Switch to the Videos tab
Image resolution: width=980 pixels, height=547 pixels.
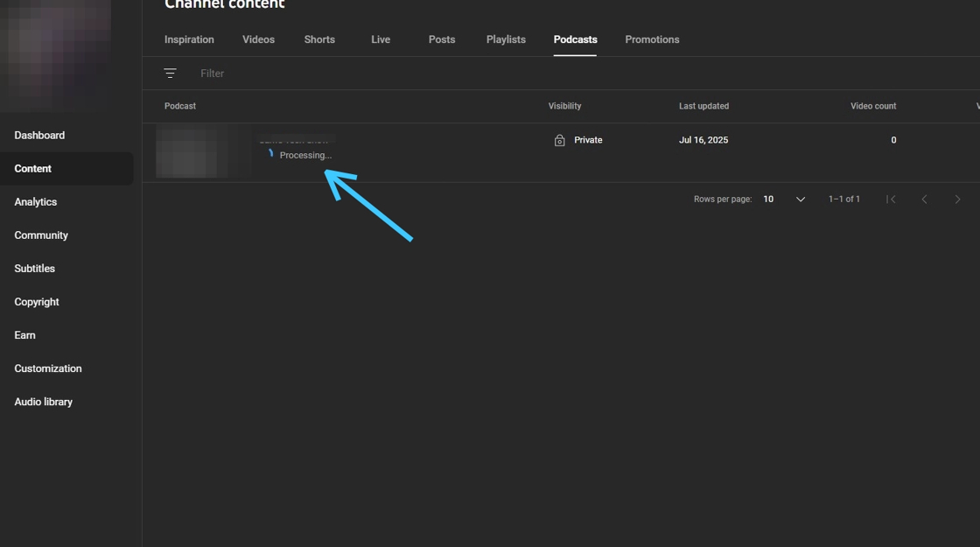pyautogui.click(x=258, y=39)
